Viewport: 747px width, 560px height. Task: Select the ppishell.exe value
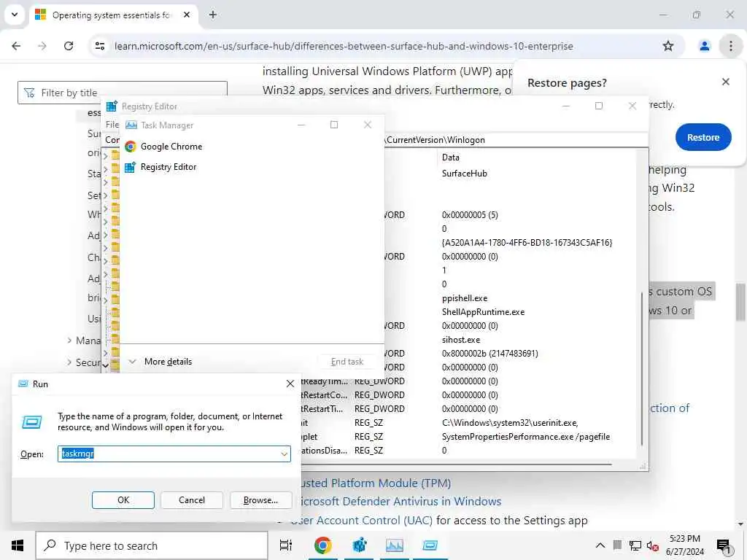(465, 298)
